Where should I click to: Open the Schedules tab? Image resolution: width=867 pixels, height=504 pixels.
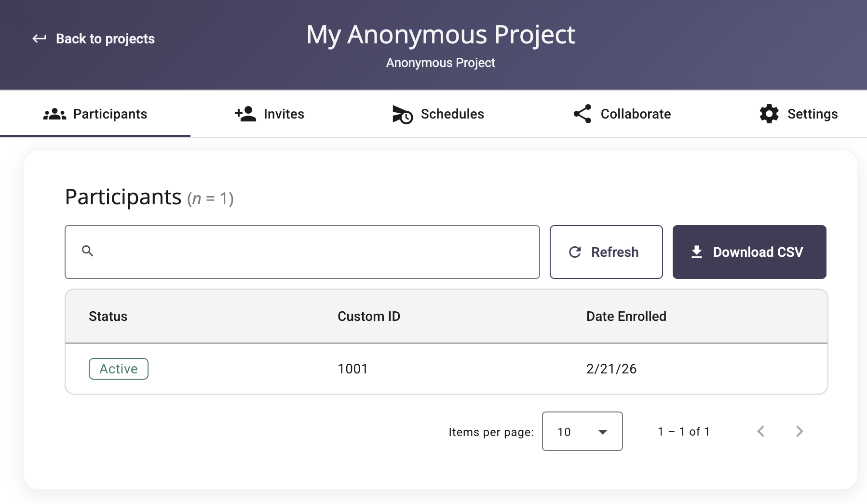point(452,114)
